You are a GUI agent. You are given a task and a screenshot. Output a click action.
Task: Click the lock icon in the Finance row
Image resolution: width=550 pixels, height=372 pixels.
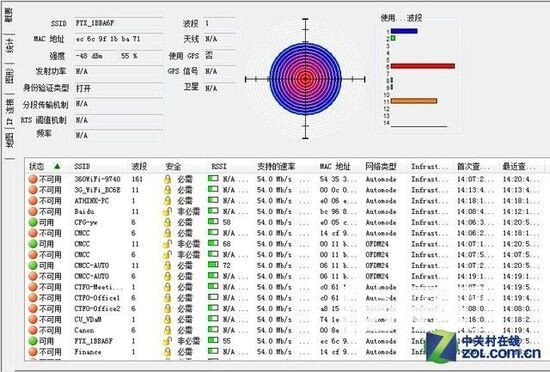167,352
